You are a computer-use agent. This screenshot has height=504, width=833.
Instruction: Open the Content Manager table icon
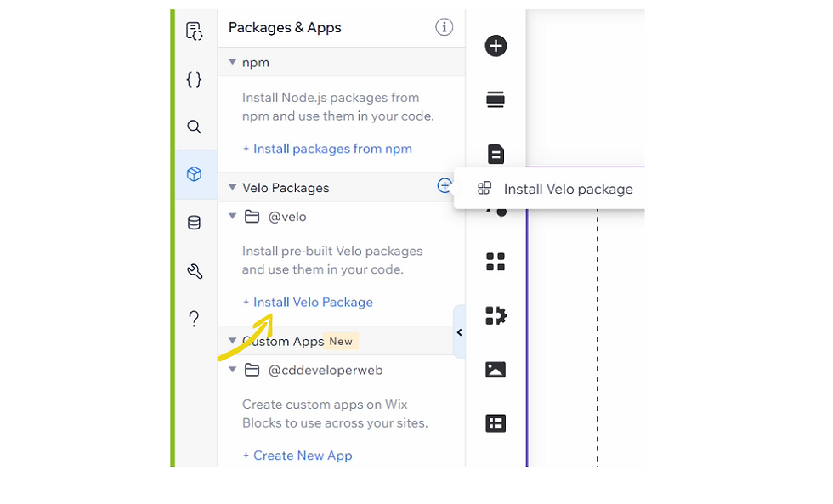pos(496,423)
